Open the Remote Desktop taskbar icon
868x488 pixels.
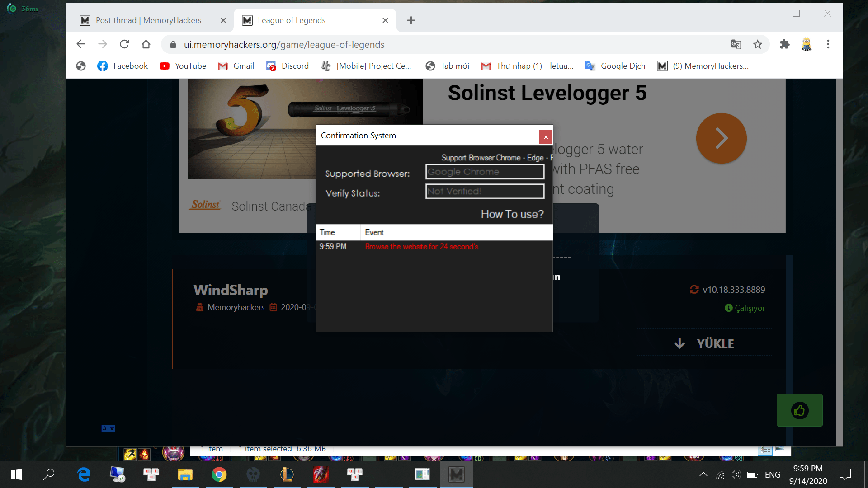pyautogui.click(x=118, y=474)
